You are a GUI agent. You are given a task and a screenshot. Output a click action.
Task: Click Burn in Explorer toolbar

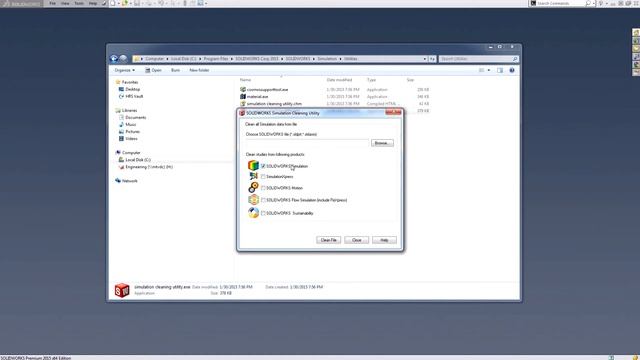[x=175, y=70]
